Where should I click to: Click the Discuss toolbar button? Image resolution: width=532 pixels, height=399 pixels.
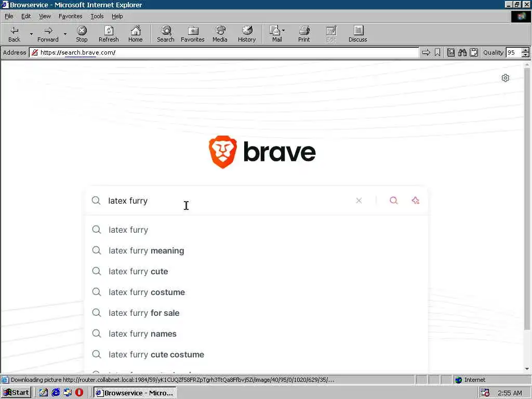coord(357,34)
